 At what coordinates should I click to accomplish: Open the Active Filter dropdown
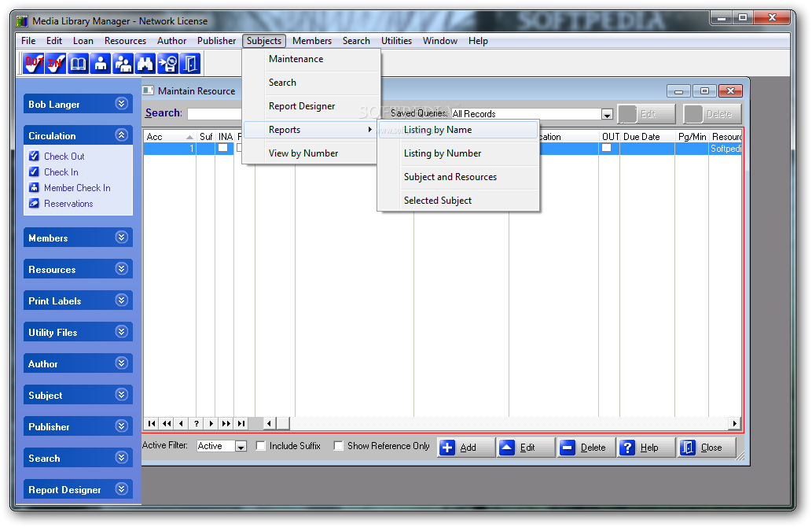coord(241,446)
